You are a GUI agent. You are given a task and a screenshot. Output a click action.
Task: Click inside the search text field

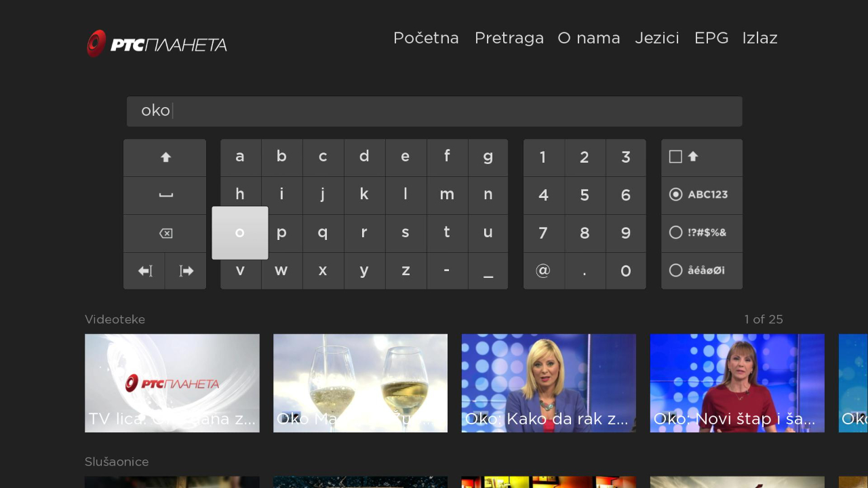[x=434, y=111]
